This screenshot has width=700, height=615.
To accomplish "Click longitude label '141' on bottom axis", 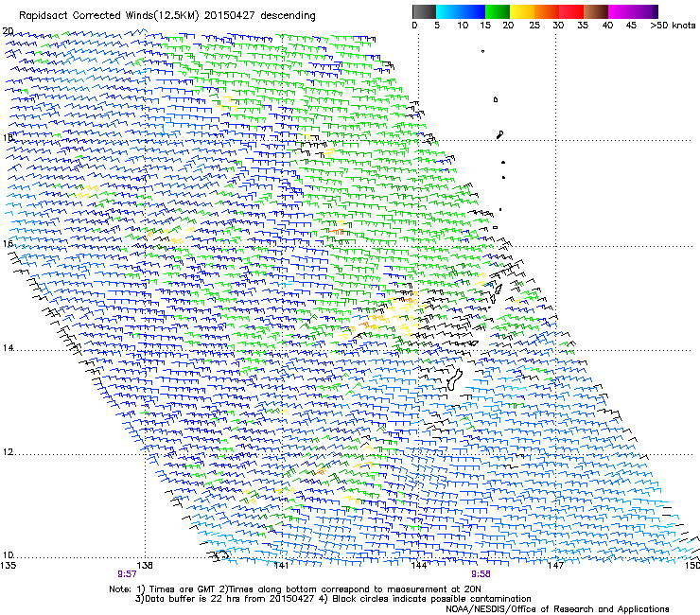I will pyautogui.click(x=281, y=566).
